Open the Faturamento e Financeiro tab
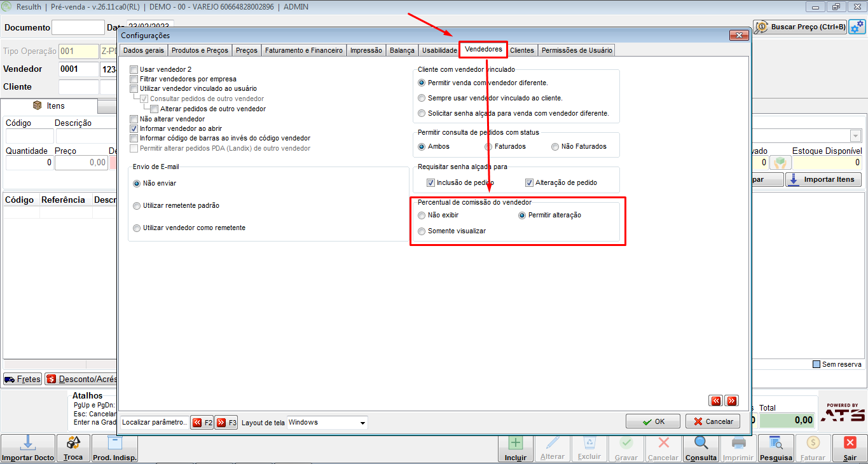The image size is (868, 464). tap(304, 50)
